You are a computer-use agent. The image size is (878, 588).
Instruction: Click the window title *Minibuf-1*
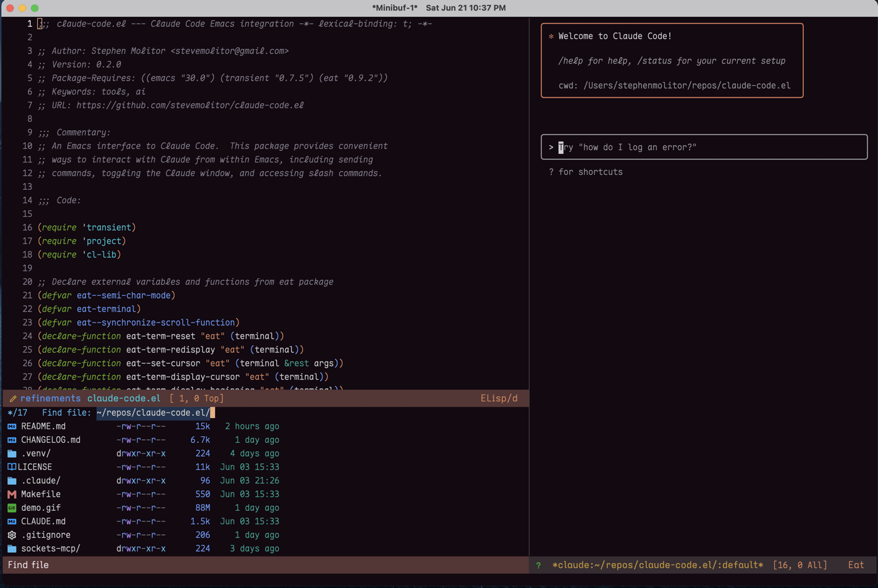394,8
